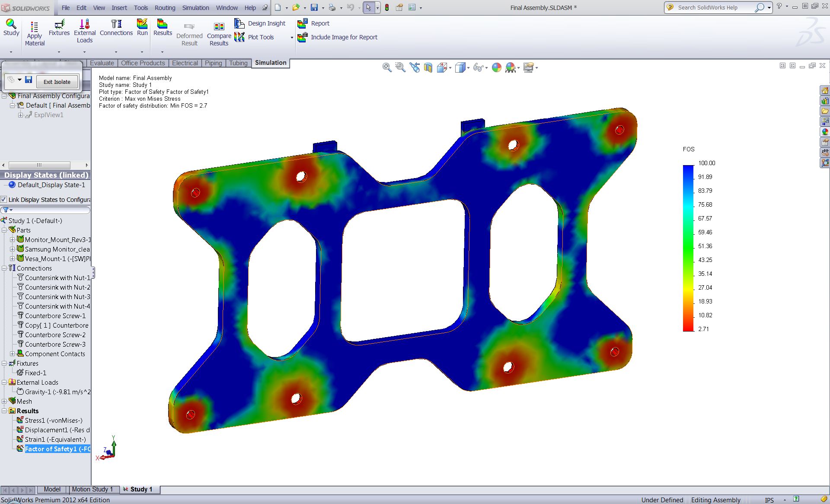Click the Previous View icon
Image resolution: width=830 pixels, height=504 pixels.
coord(414,67)
